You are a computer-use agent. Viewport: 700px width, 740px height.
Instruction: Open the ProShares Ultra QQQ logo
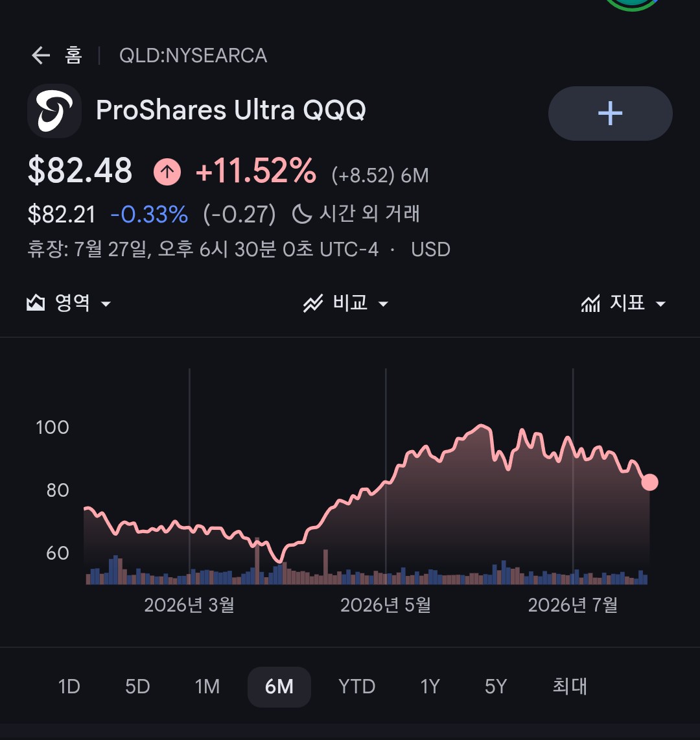coord(54,111)
